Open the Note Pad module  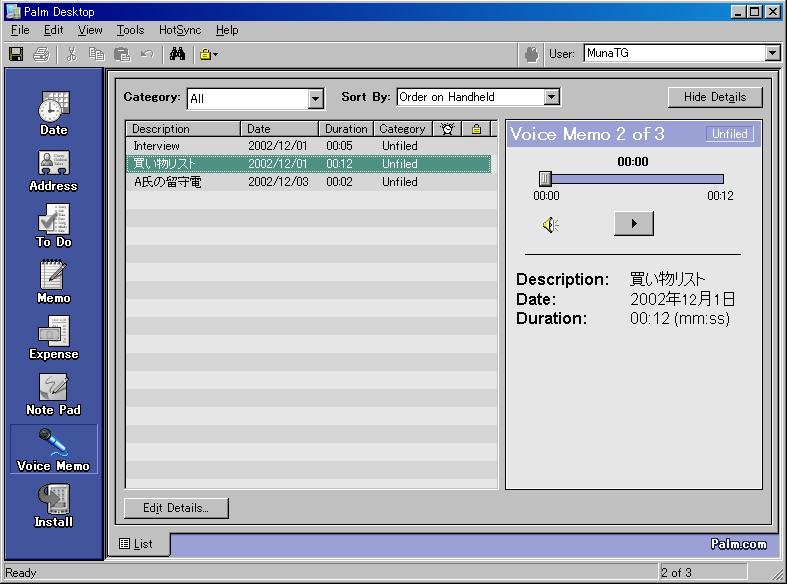(54, 394)
